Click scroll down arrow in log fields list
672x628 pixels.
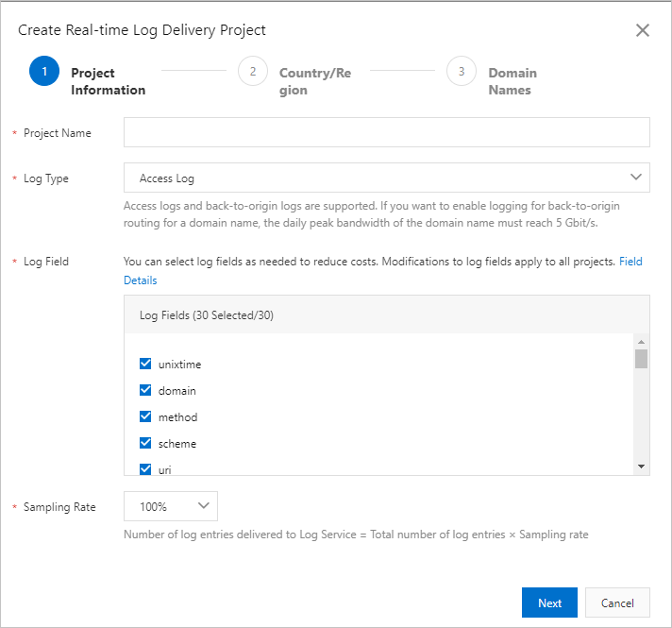pos(641,467)
